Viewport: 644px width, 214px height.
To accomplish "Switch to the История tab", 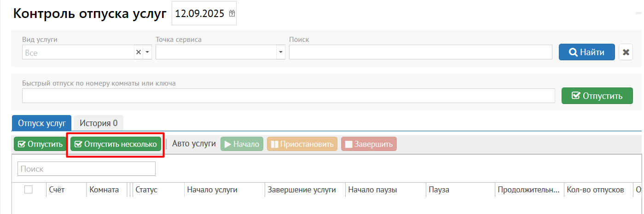I will pos(98,123).
